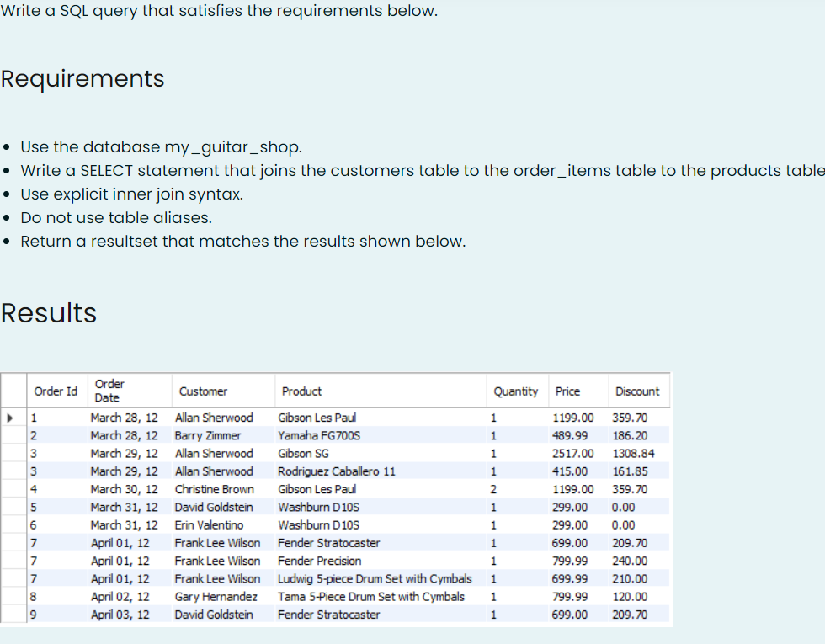Click the Discount column header

(x=638, y=391)
